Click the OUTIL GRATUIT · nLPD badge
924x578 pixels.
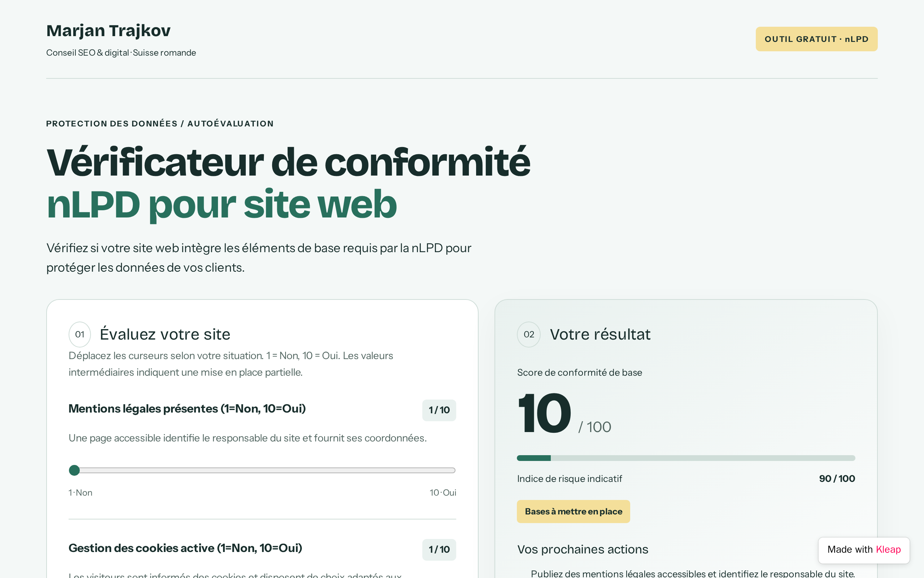816,39
